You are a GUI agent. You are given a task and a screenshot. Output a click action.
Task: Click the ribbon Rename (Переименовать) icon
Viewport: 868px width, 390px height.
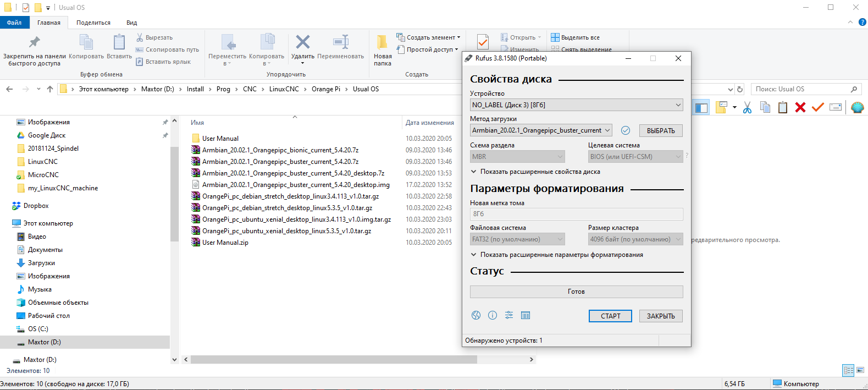[x=341, y=42]
